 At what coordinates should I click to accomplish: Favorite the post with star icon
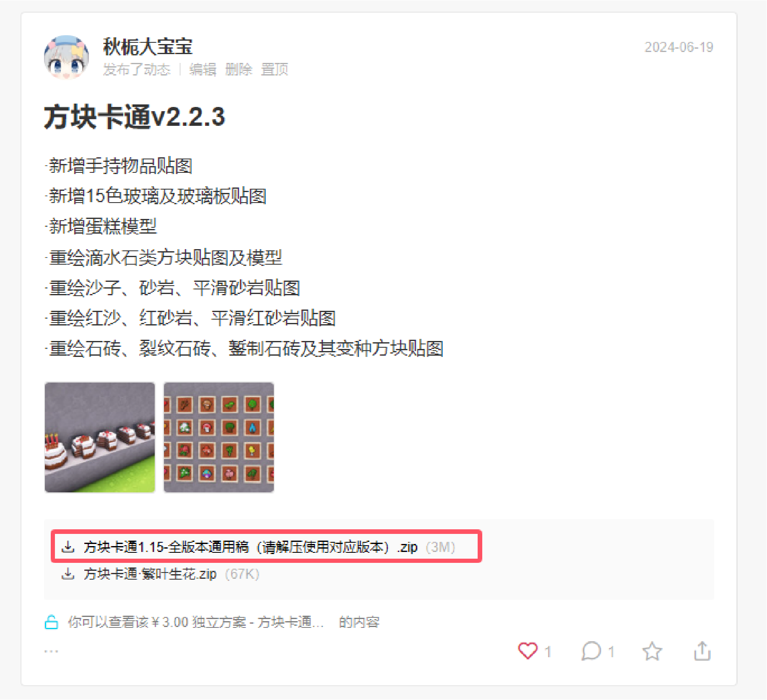[652, 651]
